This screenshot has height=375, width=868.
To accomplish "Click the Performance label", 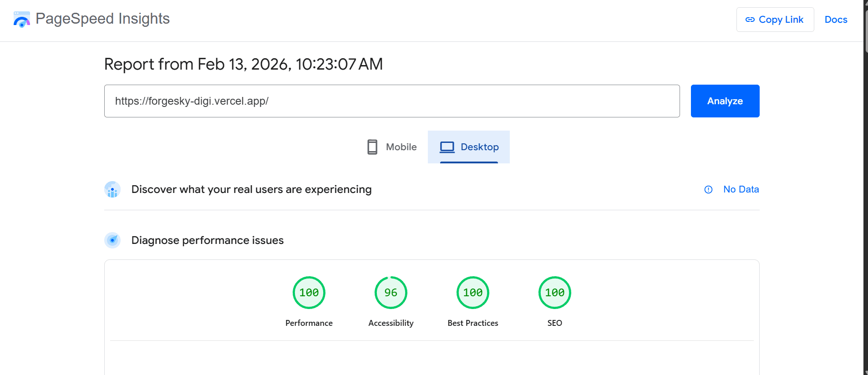I will pos(309,323).
